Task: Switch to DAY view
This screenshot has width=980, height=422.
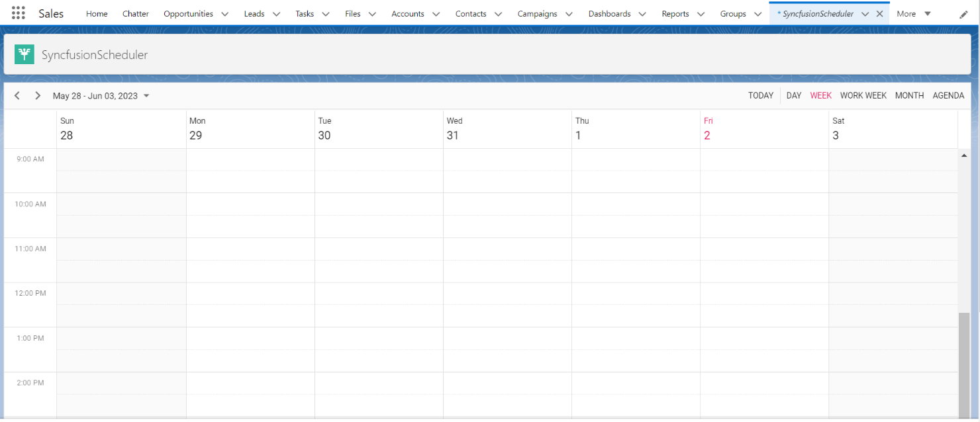Action: click(x=794, y=96)
